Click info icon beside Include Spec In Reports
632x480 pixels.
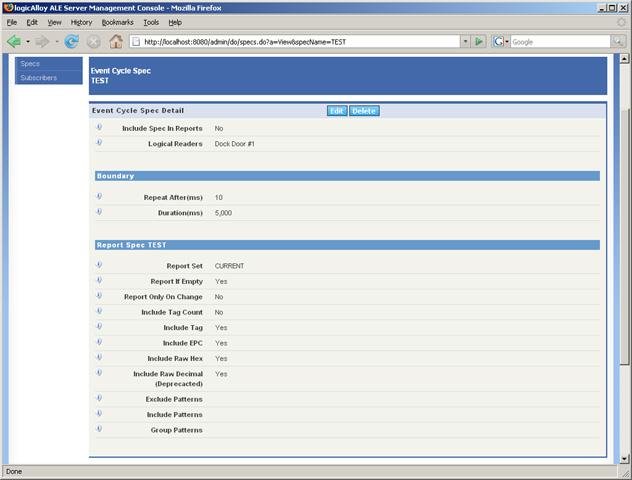[99, 127]
